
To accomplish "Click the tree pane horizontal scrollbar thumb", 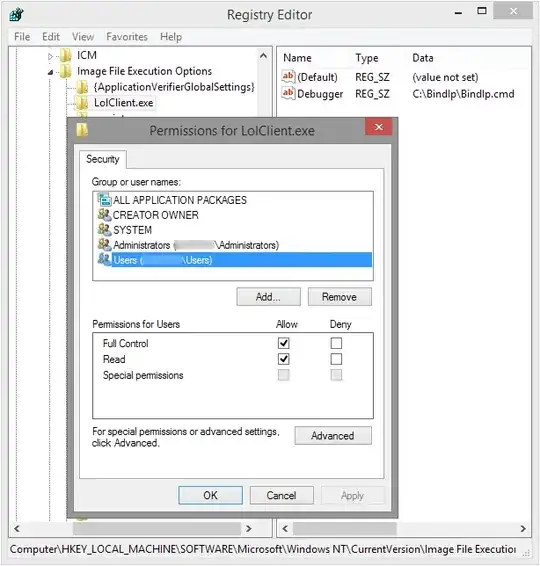I will (157, 528).
